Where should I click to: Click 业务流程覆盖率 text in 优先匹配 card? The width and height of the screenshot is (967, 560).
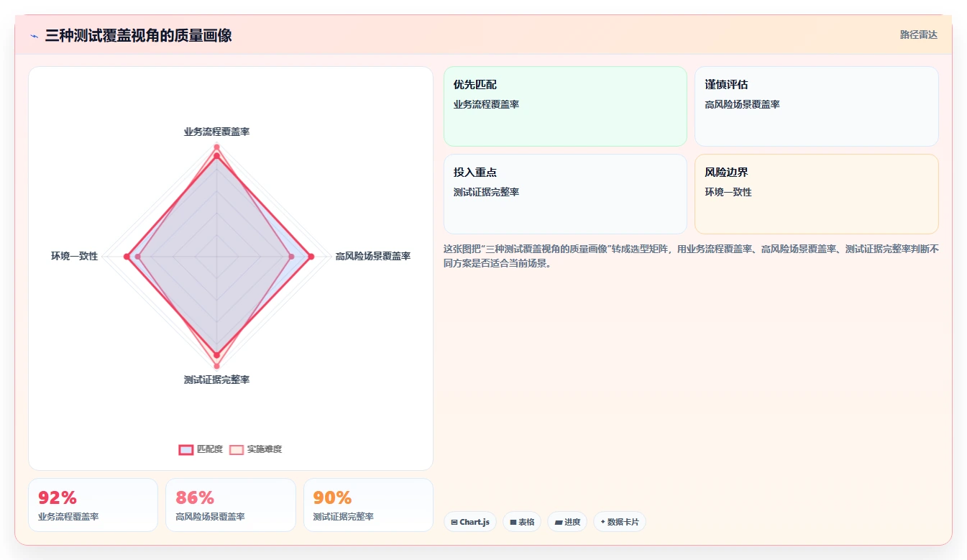coord(486,104)
